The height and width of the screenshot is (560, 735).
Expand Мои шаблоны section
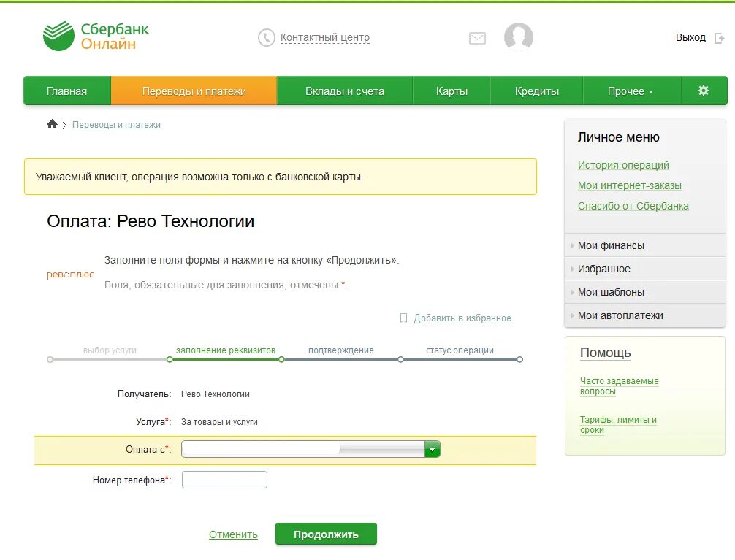[645, 292]
